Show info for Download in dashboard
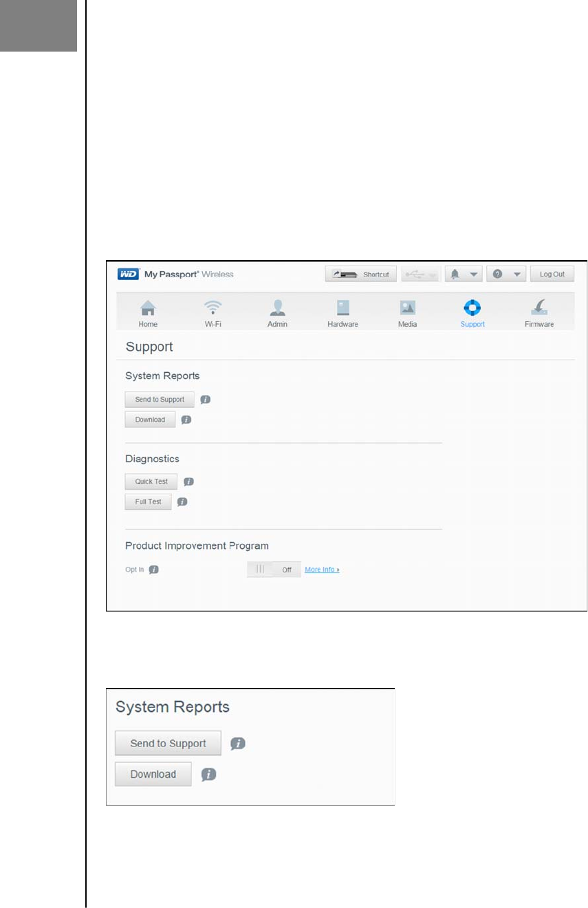The width and height of the screenshot is (588, 908). click(x=186, y=420)
